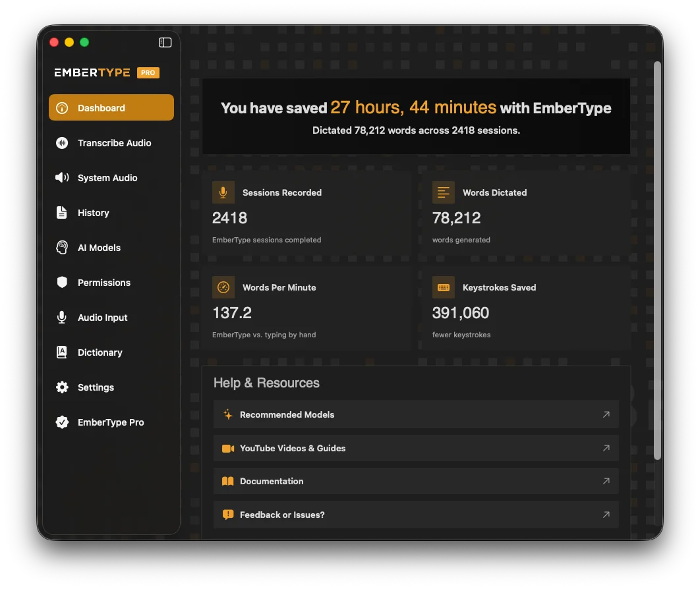Click the 'fewer keystrokes' caption
The image size is (700, 589).
click(461, 335)
